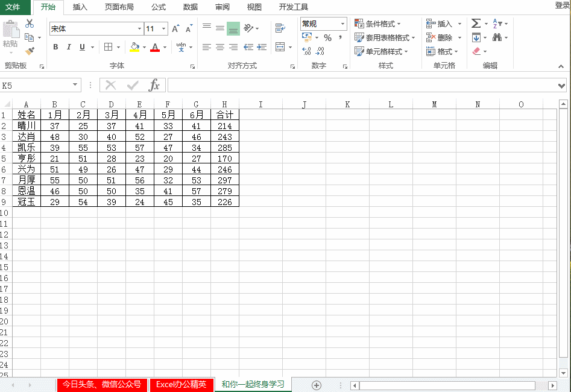The width and height of the screenshot is (571, 392).
Task: Add a new sheet with the plus button
Action: click(317, 385)
